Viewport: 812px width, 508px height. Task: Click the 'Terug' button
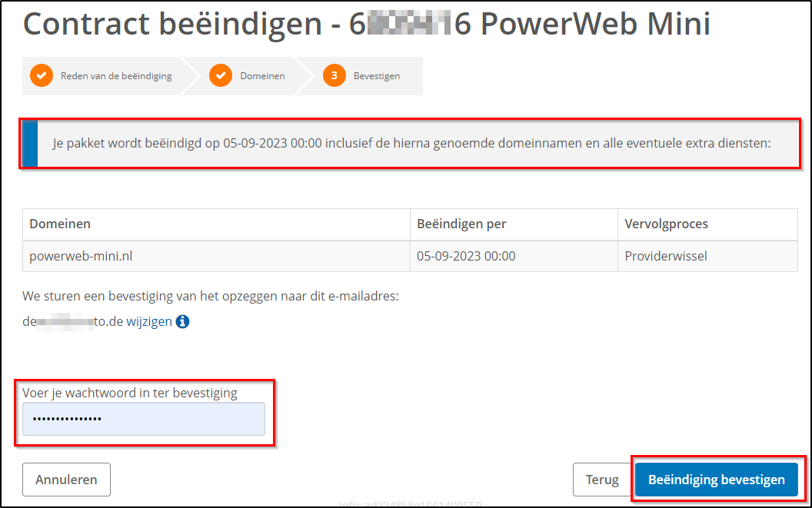[x=603, y=479]
